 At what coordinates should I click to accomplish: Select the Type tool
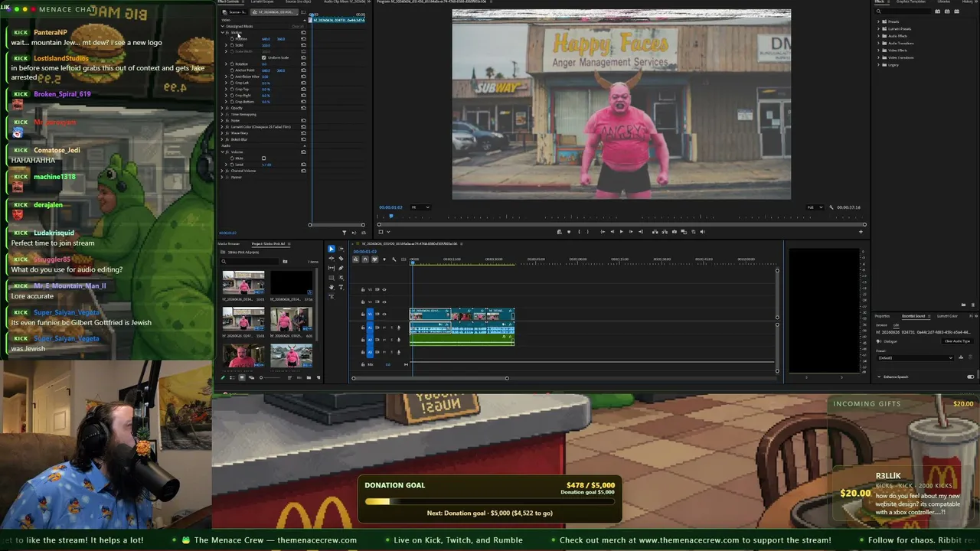(341, 287)
